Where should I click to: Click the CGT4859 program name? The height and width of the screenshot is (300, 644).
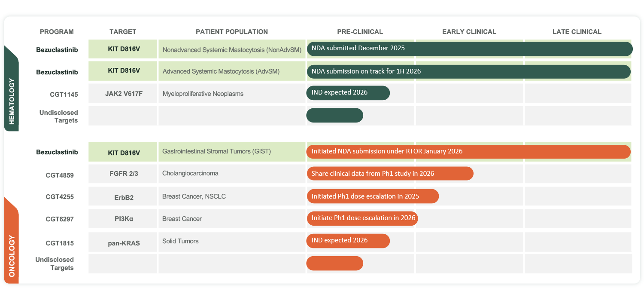pyautogui.click(x=60, y=175)
